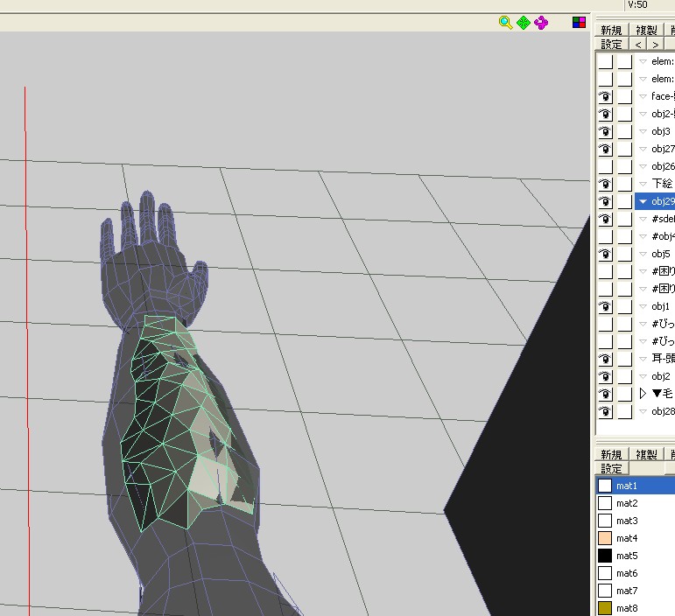This screenshot has width=675, height=616.
Task: Open 設定 in the material panel
Action: point(612,468)
